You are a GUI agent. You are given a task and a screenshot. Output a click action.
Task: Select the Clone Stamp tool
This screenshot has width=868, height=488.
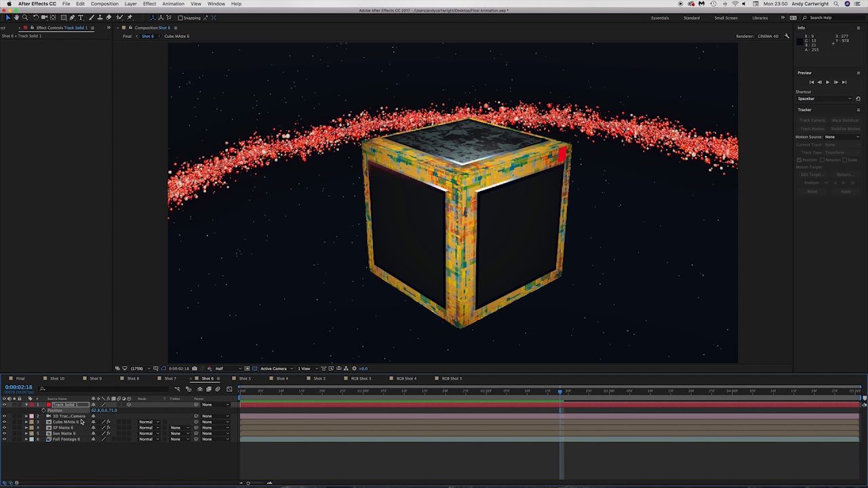click(100, 18)
